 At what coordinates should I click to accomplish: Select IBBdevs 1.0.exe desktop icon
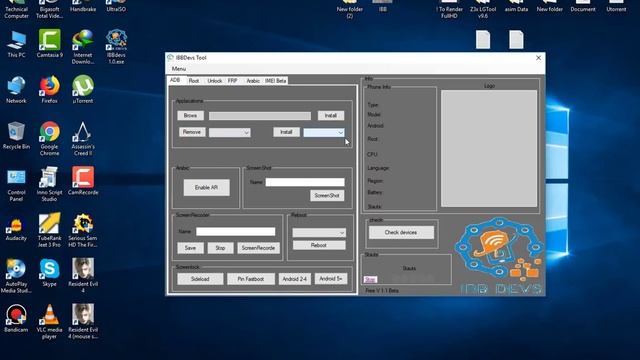(x=116, y=47)
